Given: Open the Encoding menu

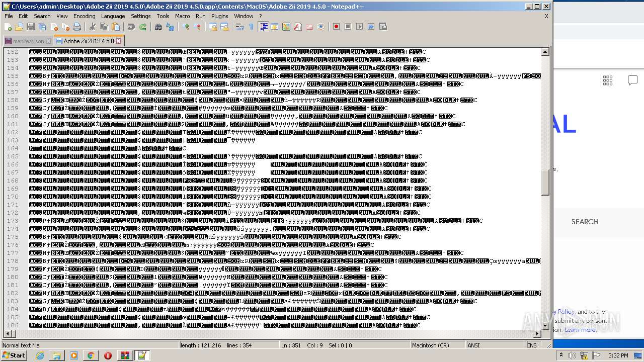Looking at the screenshot, I should 84,16.
